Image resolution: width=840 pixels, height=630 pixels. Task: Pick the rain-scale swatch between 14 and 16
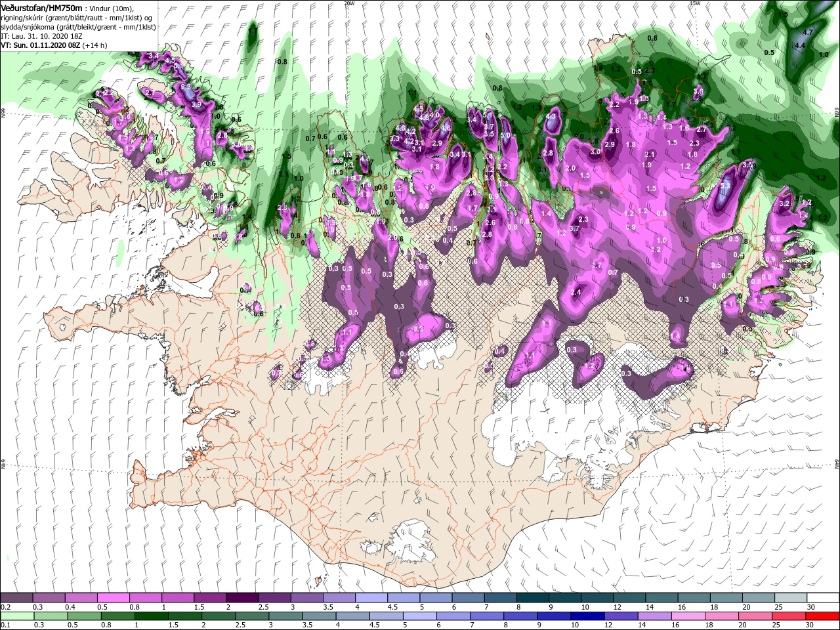[656, 616]
